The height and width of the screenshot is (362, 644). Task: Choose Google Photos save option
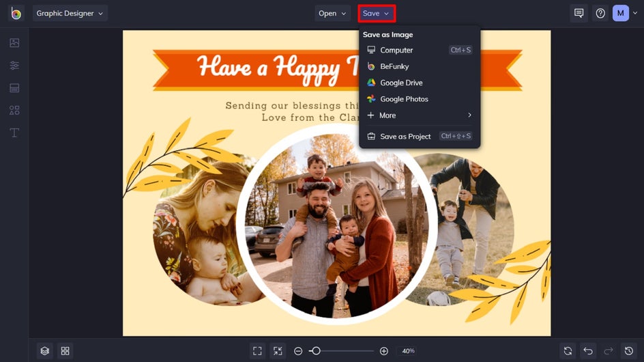click(420, 99)
